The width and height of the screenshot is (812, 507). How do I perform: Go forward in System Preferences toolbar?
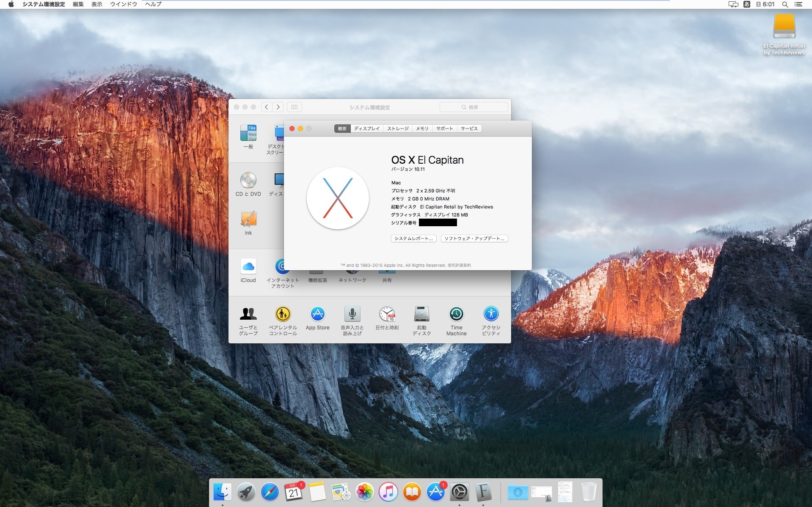coord(278,107)
